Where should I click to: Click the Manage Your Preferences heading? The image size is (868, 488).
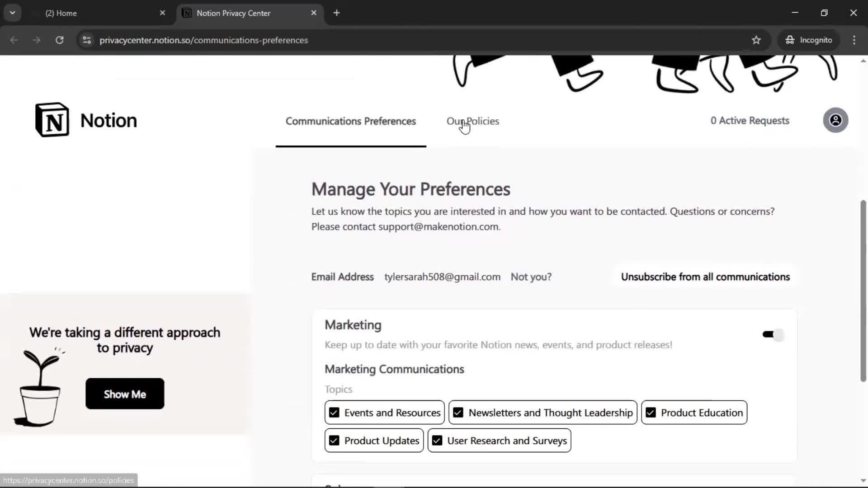click(410, 189)
